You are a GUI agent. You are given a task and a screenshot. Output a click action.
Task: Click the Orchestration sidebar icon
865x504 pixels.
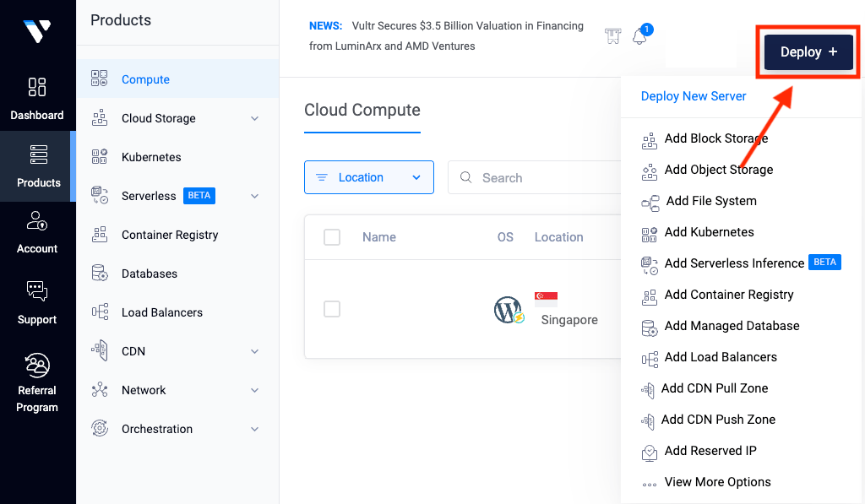pyautogui.click(x=100, y=429)
